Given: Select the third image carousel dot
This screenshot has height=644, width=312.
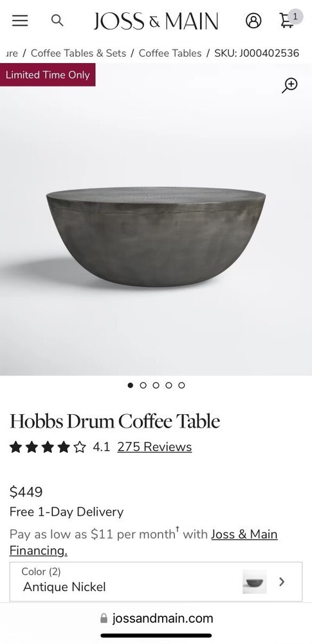Looking at the screenshot, I should pos(156,385).
